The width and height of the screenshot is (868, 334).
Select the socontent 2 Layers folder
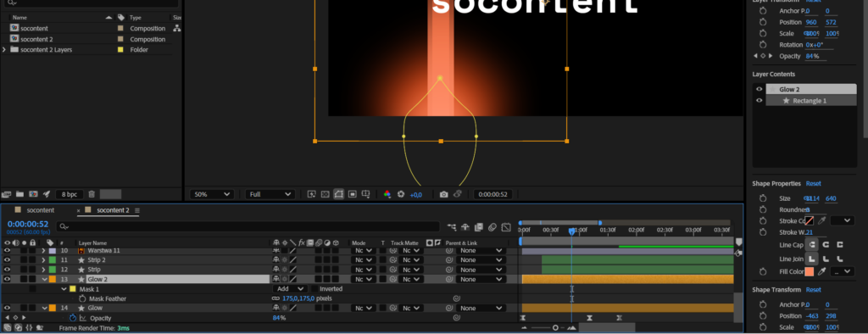pyautogui.click(x=46, y=50)
